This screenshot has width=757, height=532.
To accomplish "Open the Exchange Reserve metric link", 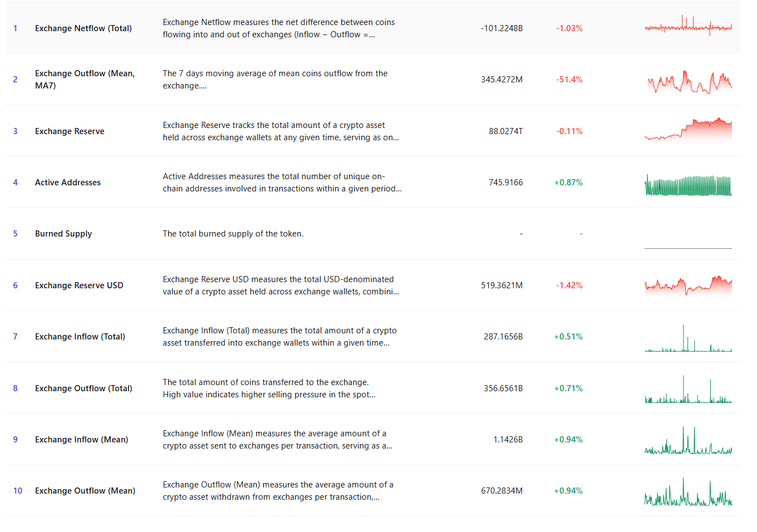I will click(x=70, y=131).
